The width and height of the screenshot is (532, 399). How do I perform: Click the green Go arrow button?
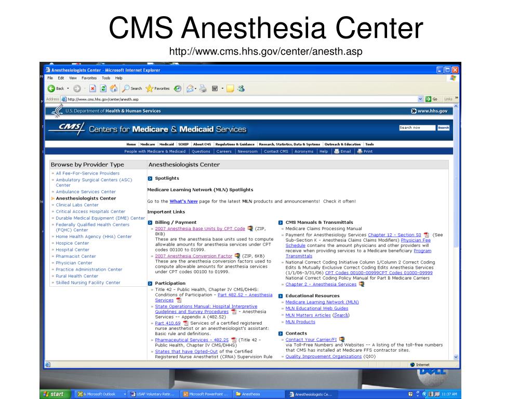coord(432,99)
